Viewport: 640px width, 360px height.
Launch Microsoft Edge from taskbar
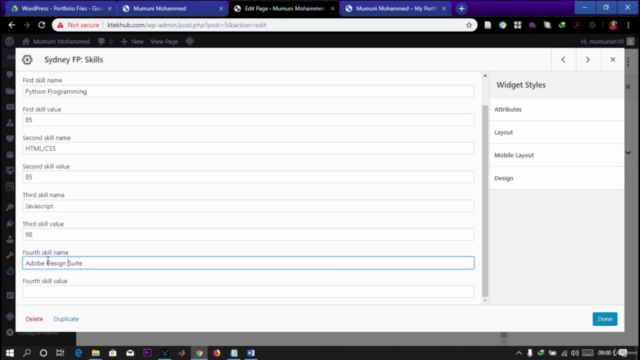click(78, 353)
